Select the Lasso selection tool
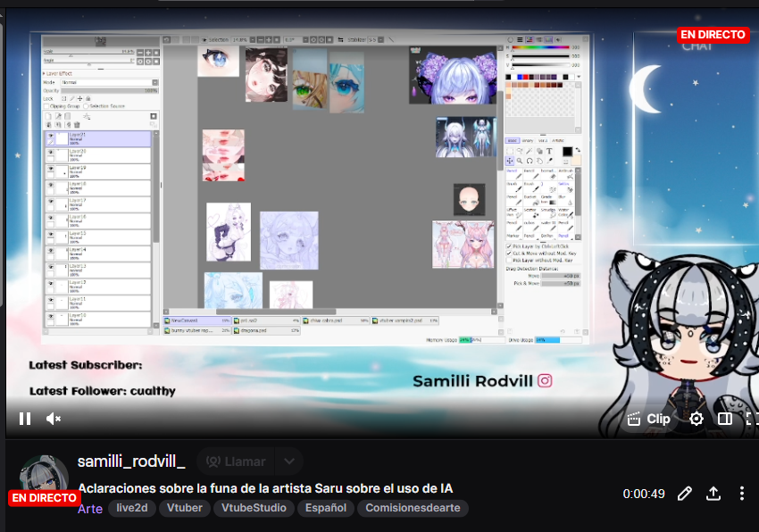This screenshot has height=532, width=759. [520, 151]
